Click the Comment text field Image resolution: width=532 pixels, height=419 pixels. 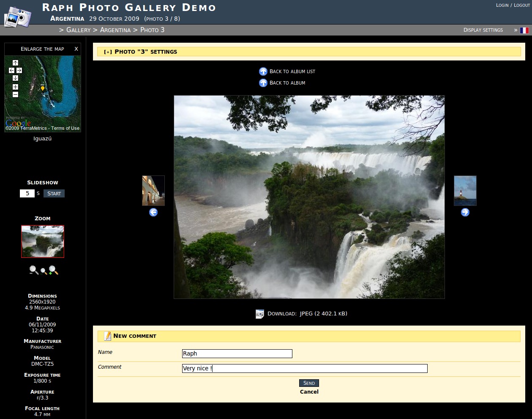(x=304, y=368)
